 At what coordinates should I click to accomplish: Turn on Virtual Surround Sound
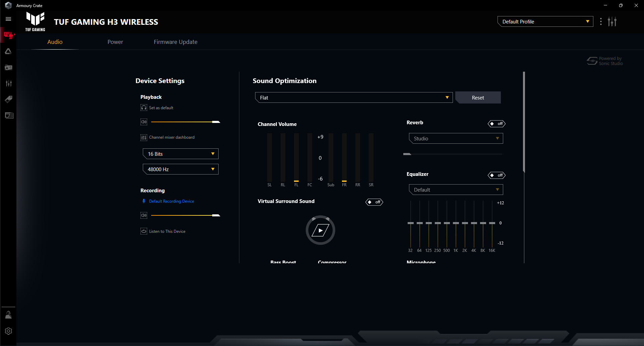pyautogui.click(x=374, y=202)
